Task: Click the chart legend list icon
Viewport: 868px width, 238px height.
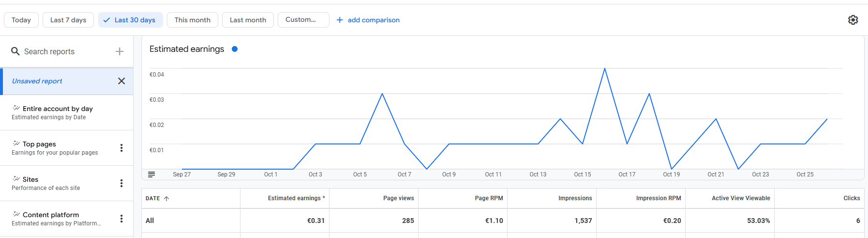Action: (151, 175)
